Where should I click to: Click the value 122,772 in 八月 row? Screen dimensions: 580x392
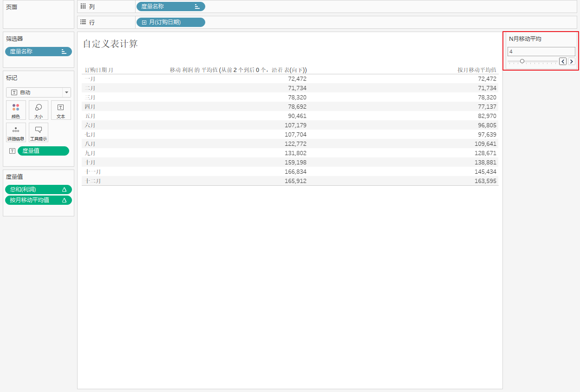click(295, 144)
